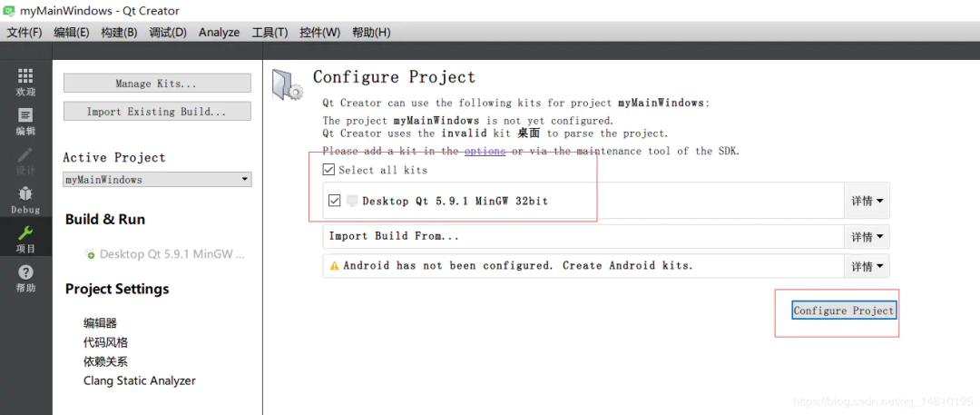The image size is (980, 415).
Task: Switch to 编辑 (Edit) mode icon
Action: (25, 117)
